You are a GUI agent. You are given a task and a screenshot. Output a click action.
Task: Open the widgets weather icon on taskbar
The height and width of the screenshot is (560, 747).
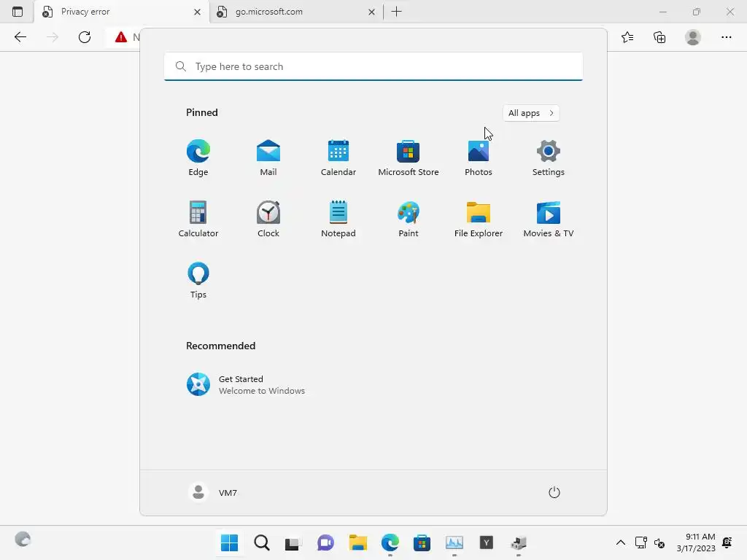23,540
